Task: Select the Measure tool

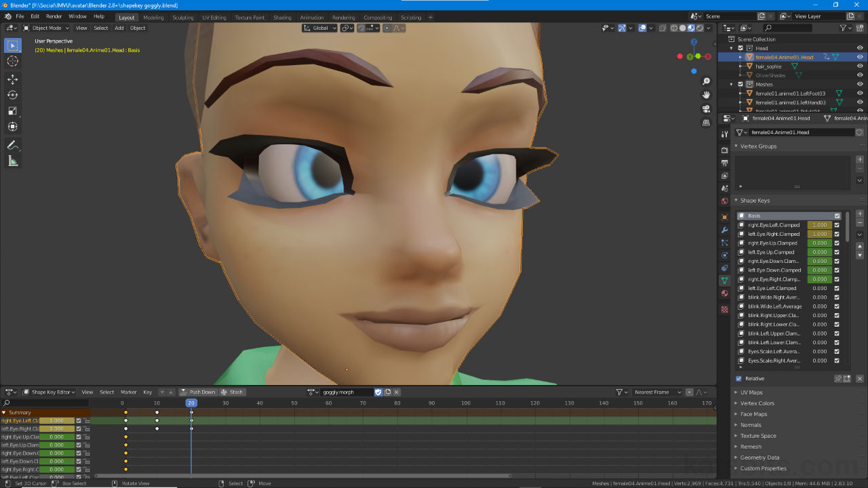Action: 12,161
